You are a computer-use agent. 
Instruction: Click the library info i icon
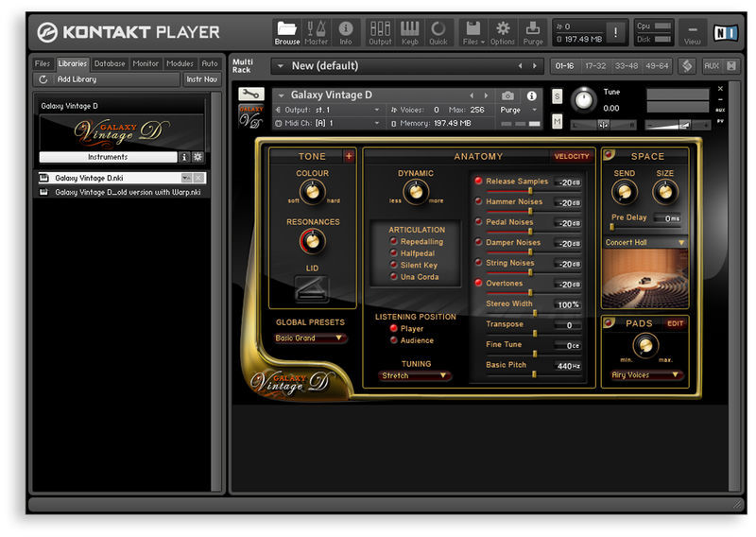pos(183,157)
